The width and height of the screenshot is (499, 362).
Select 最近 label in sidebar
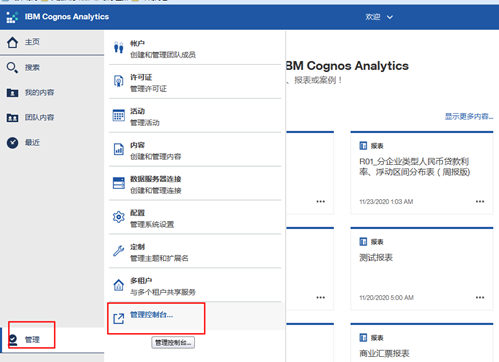click(x=32, y=143)
